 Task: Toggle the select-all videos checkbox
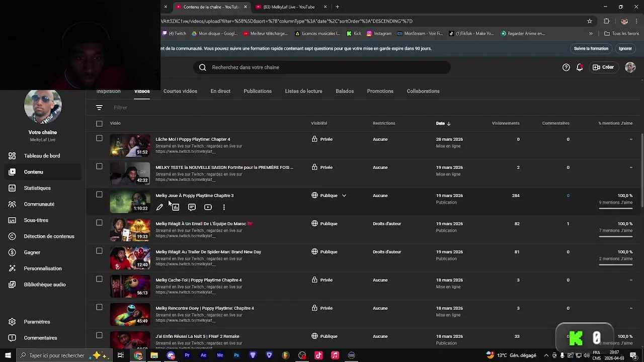99,123
